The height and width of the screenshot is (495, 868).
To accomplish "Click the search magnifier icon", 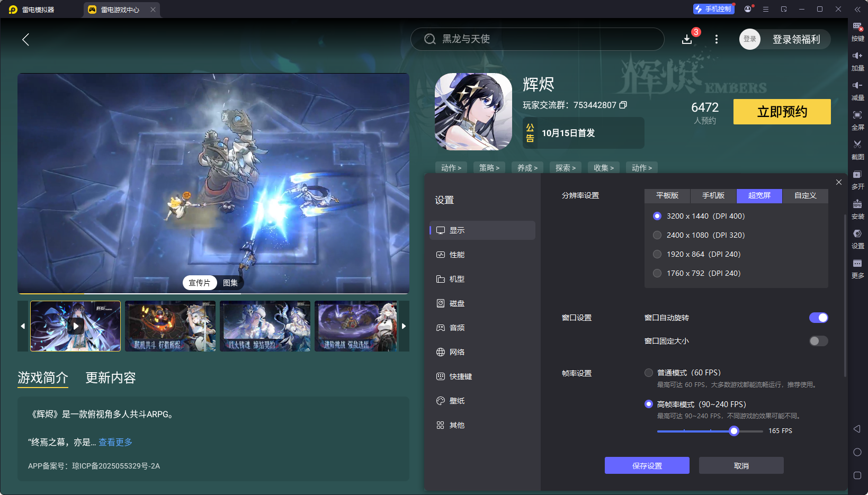I will (430, 39).
